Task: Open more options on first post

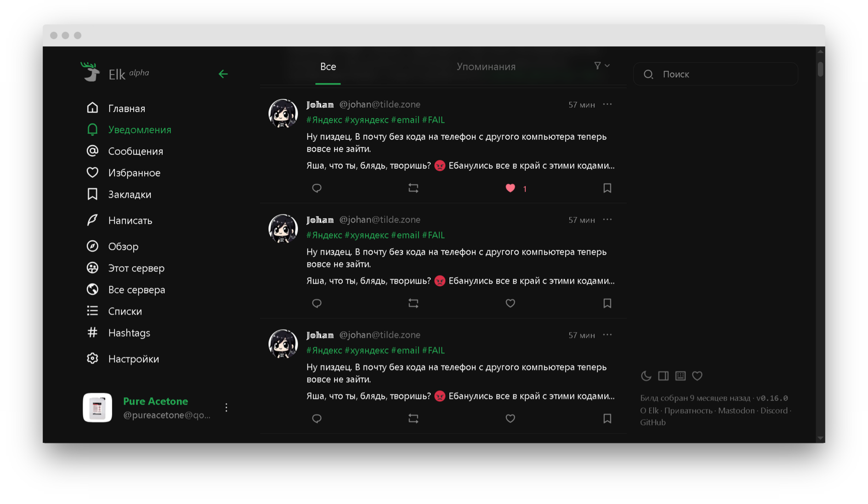Action: [607, 105]
